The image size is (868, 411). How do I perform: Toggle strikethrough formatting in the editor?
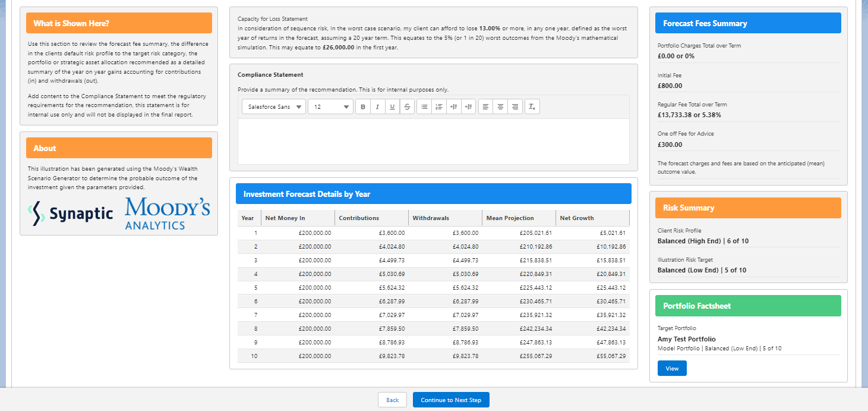coord(407,107)
